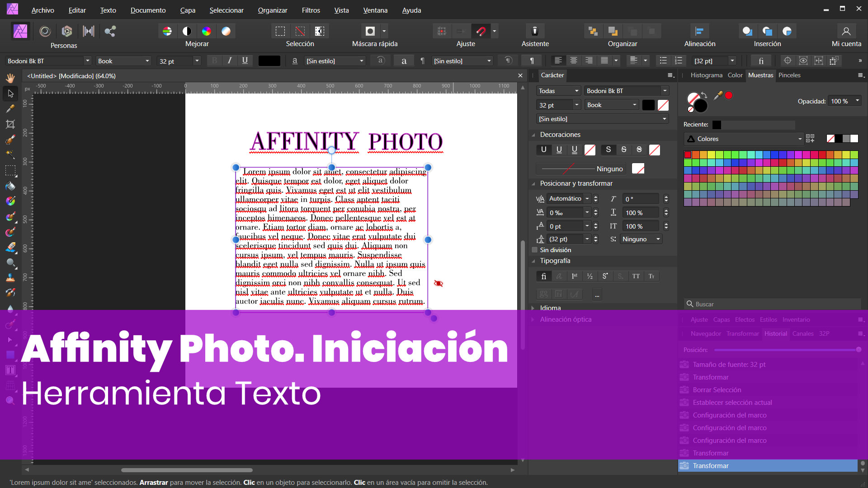This screenshot has height=488, width=868.
Task: Toggle ordinals 1st typography button
Action: coord(575,276)
